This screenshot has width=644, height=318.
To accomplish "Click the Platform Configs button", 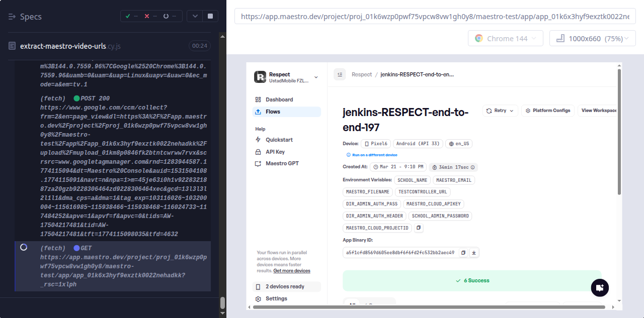I will (548, 111).
